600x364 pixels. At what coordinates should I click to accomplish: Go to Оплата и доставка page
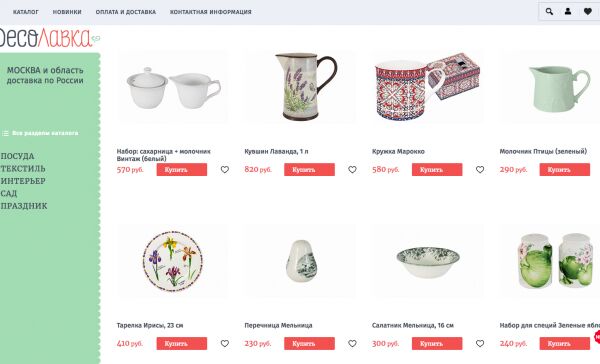(x=126, y=12)
